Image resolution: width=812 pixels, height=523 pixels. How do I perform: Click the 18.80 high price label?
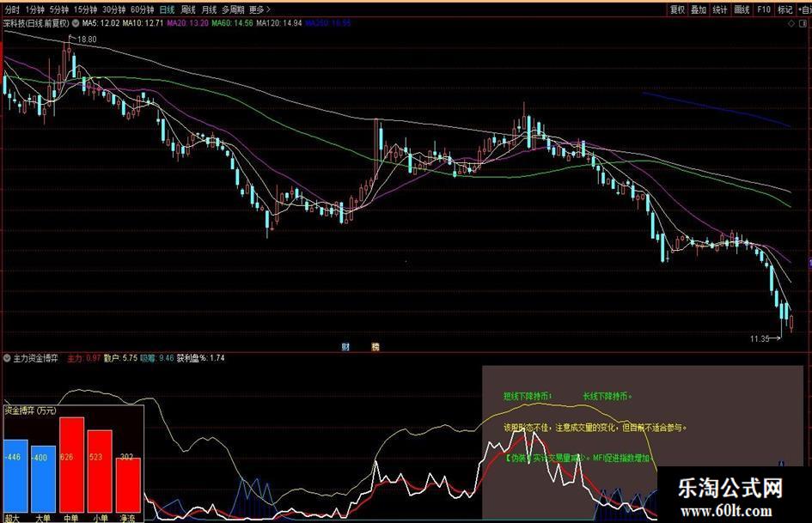point(87,40)
